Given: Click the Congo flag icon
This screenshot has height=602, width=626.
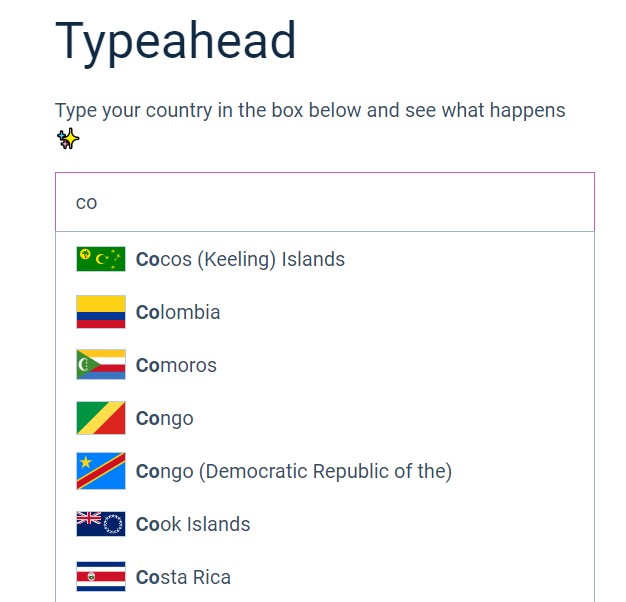Looking at the screenshot, I should (101, 418).
